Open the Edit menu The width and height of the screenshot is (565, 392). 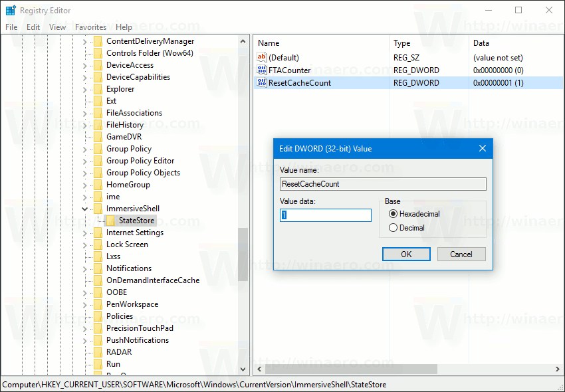pos(33,27)
